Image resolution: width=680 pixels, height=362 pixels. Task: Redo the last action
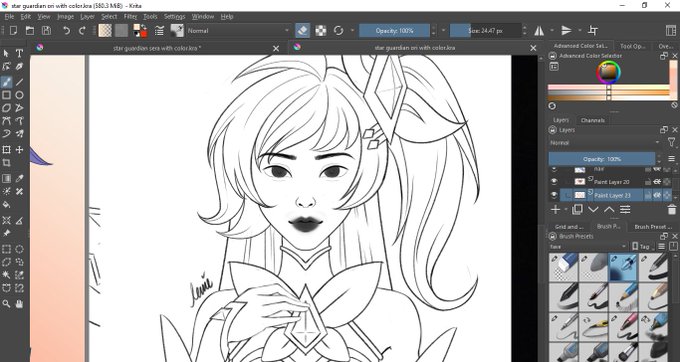[82, 30]
